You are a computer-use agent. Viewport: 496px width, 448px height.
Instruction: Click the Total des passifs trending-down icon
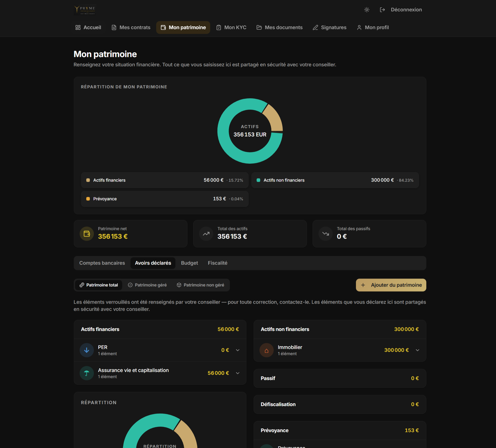click(326, 234)
